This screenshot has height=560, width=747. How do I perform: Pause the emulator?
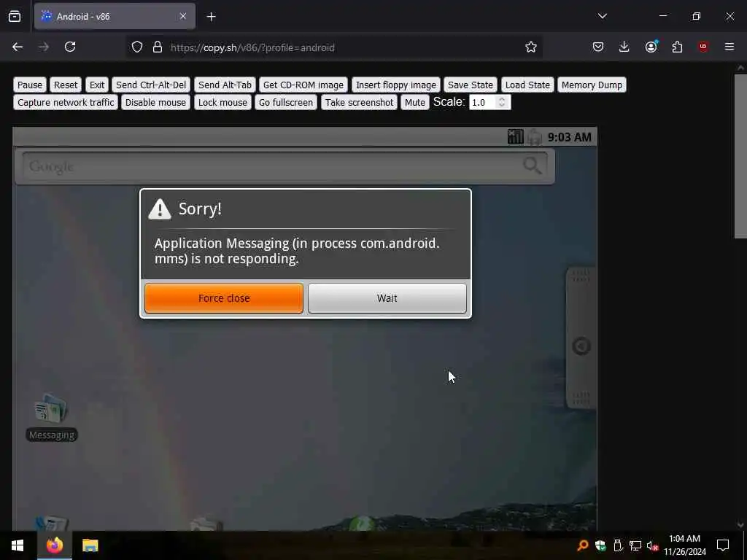pos(30,85)
